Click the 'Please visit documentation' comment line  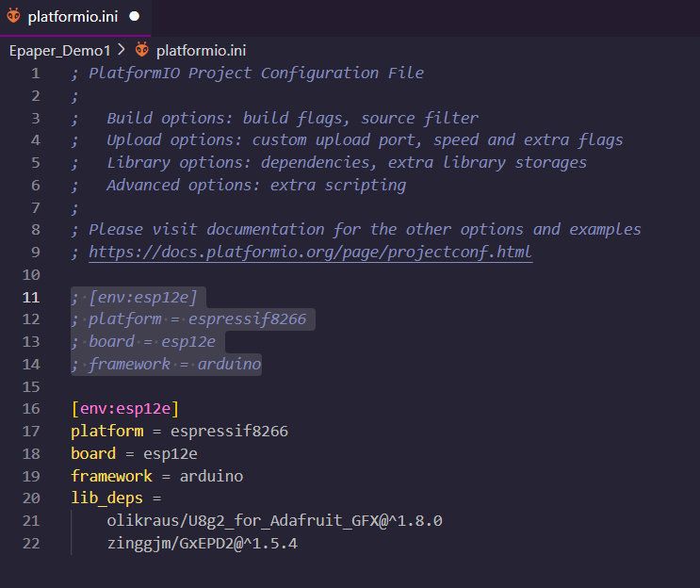point(356,230)
